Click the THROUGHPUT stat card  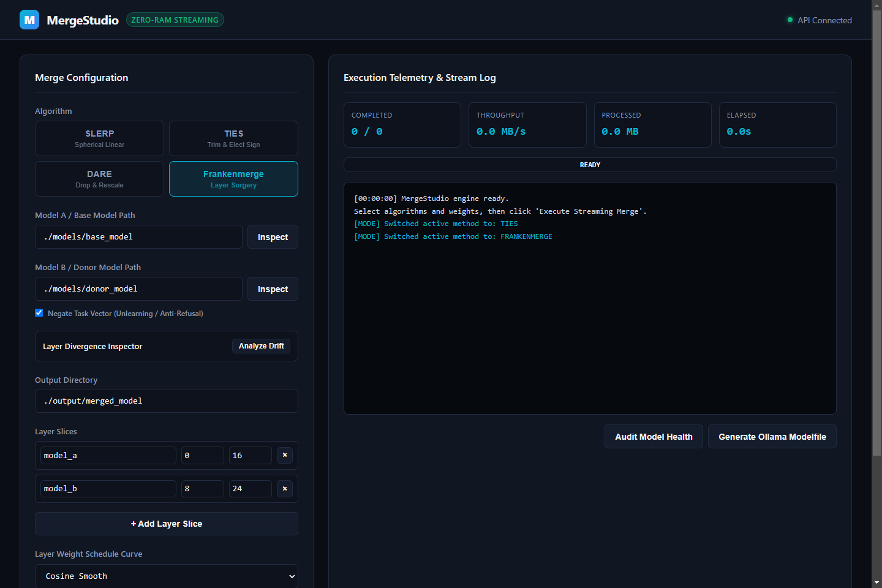tap(527, 125)
